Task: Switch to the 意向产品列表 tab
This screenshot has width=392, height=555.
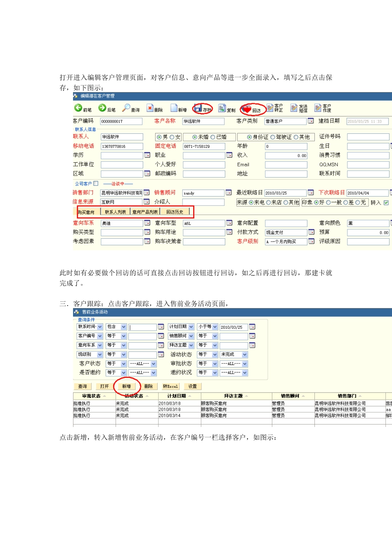Action: click(145, 212)
